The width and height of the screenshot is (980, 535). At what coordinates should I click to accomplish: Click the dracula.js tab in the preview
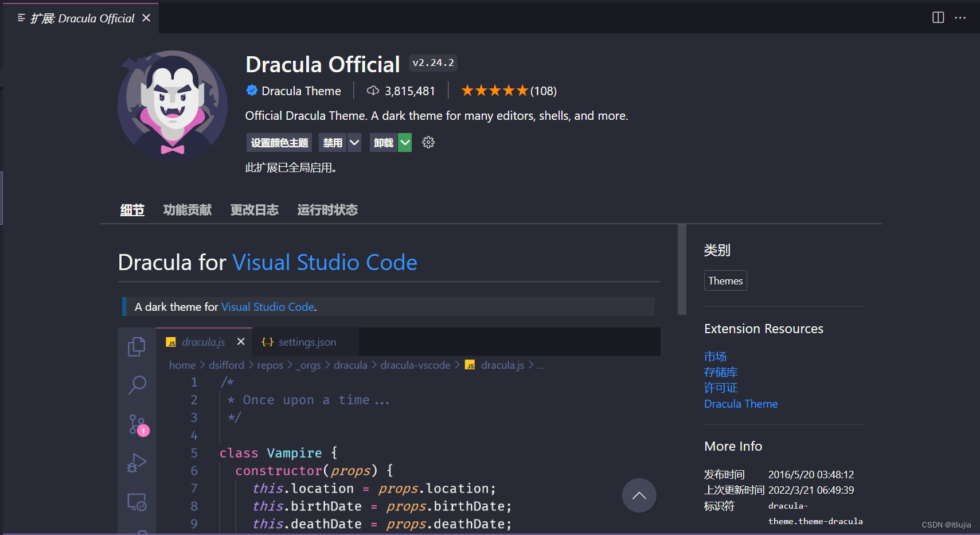coord(204,342)
